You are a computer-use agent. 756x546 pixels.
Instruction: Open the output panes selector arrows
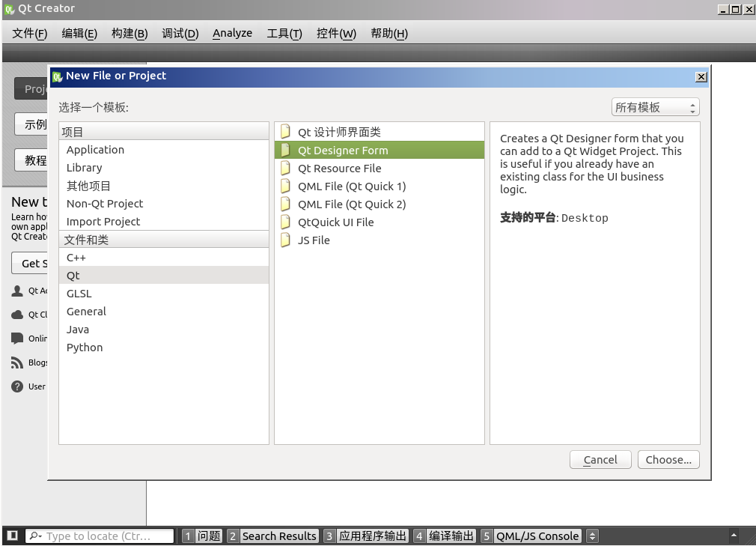(592, 536)
